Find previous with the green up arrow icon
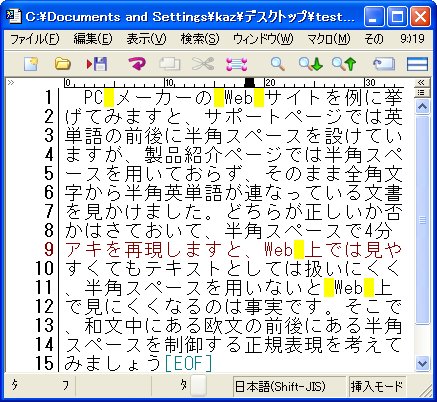Viewport: 437px width, 402px height. pyautogui.click(x=344, y=64)
